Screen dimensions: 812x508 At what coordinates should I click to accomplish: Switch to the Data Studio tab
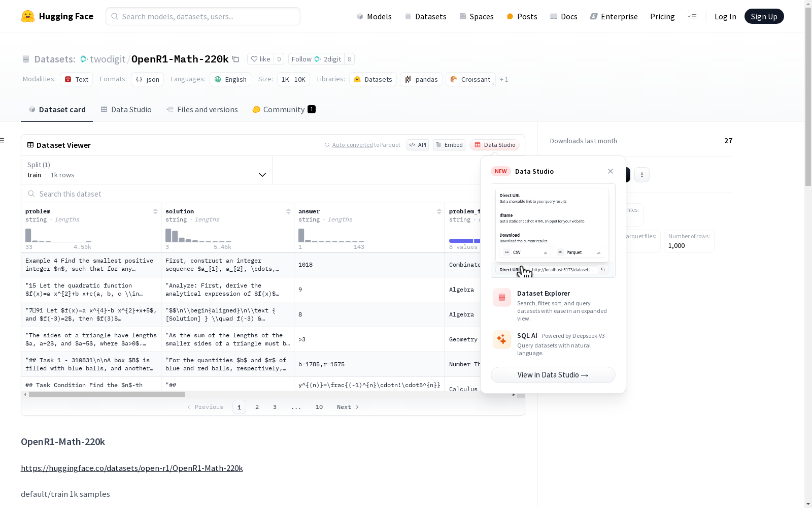click(126, 109)
